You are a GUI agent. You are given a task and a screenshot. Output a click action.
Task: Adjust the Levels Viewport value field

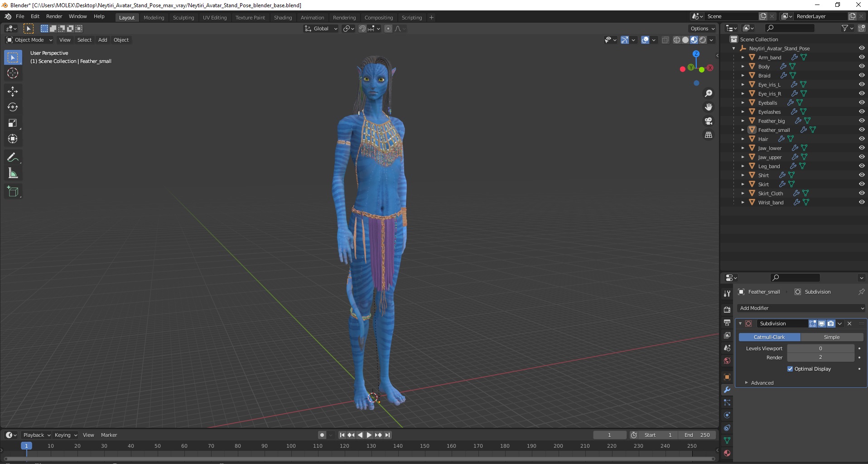(820, 348)
